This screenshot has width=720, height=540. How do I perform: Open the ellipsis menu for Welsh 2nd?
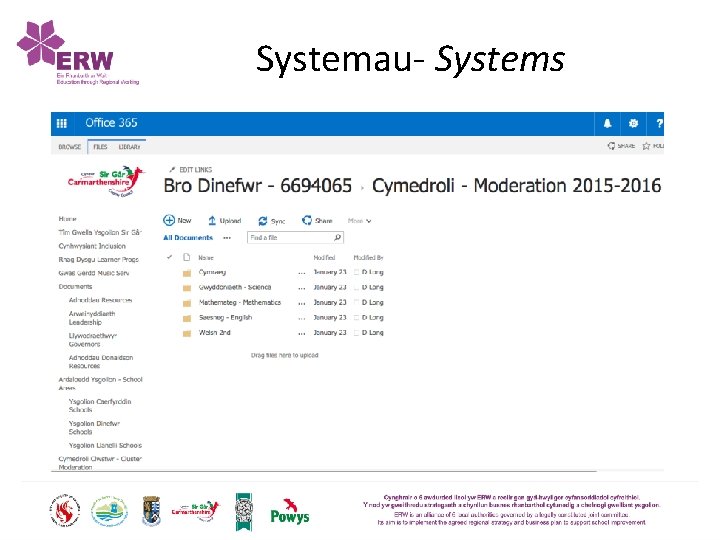(302, 333)
